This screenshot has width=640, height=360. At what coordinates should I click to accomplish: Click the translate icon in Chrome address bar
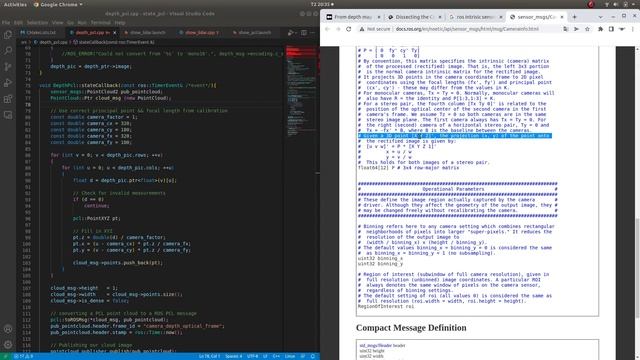coord(565,29)
